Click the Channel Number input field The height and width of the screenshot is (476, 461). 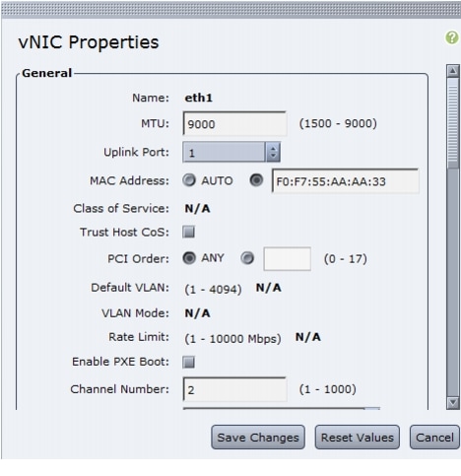[x=234, y=389]
